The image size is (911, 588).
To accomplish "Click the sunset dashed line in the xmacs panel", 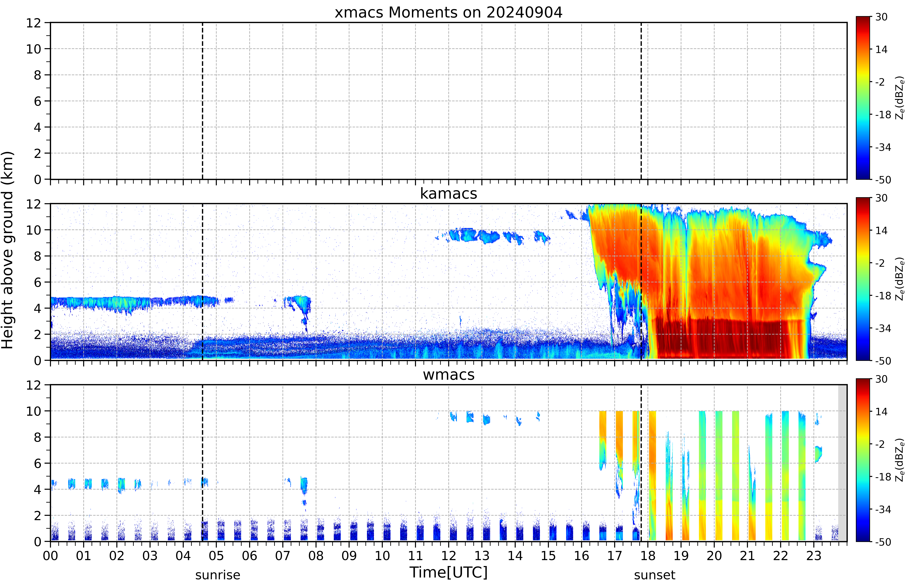I will pos(641,101).
